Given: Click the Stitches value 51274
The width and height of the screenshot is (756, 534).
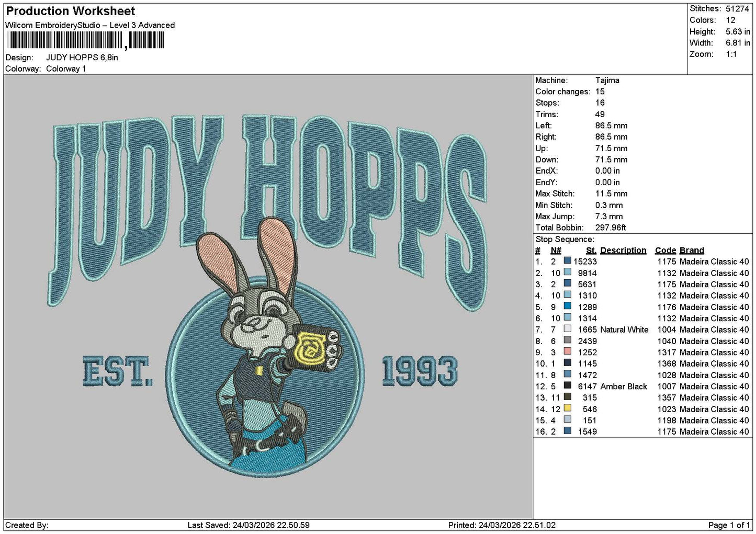Looking at the screenshot, I should pyautogui.click(x=738, y=9).
